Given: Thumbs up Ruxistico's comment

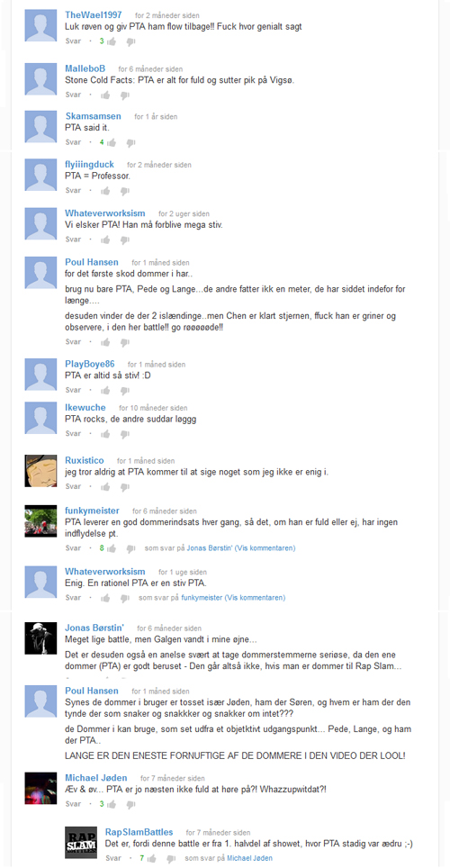Looking at the screenshot, I should (x=105, y=486).
